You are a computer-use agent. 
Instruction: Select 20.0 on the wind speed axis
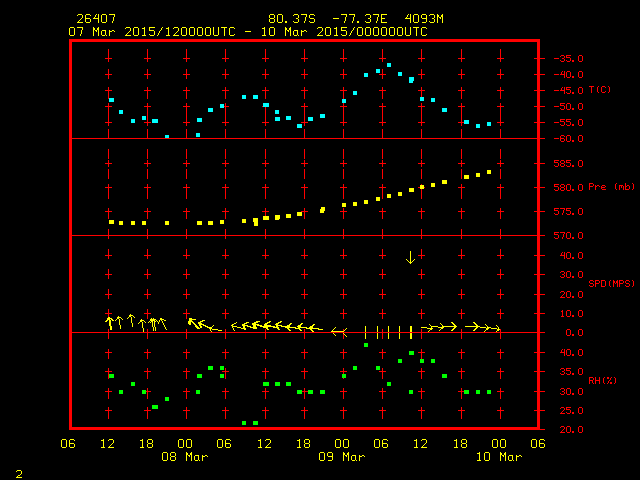[x=571, y=295]
